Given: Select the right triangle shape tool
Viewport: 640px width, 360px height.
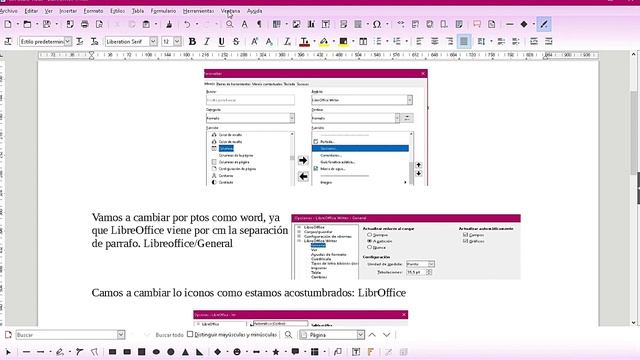Looking at the screenshot, I should pyautogui.click(x=200, y=352).
